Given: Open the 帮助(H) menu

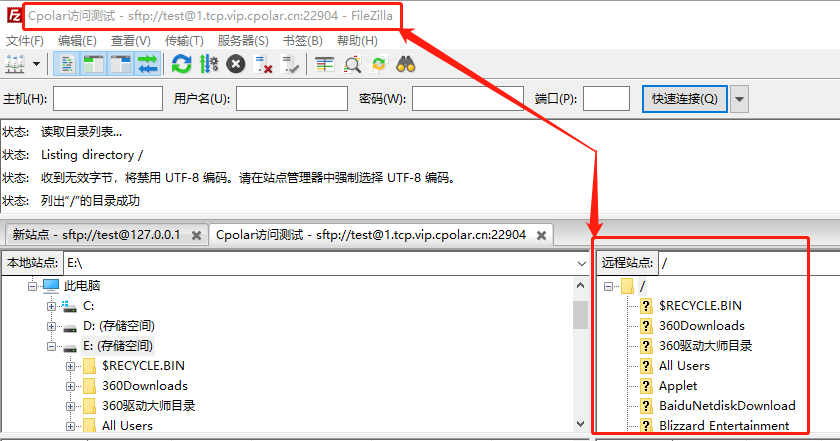Looking at the screenshot, I should (357, 41).
